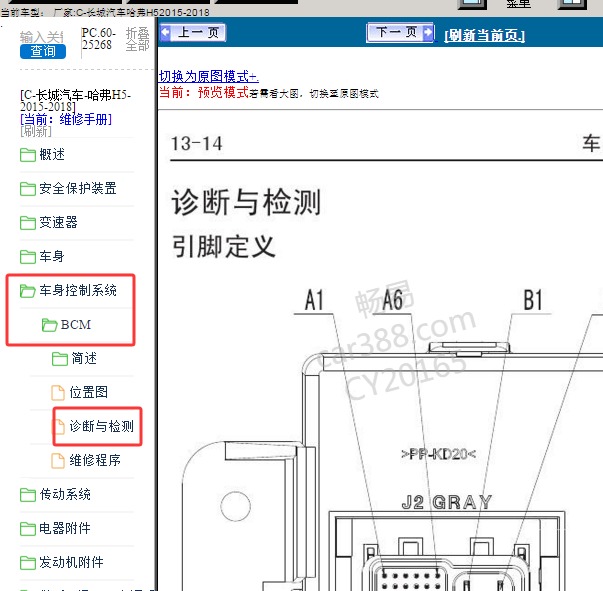Click the folder icon beside 电器附件
The image size is (603, 591).
point(28,528)
